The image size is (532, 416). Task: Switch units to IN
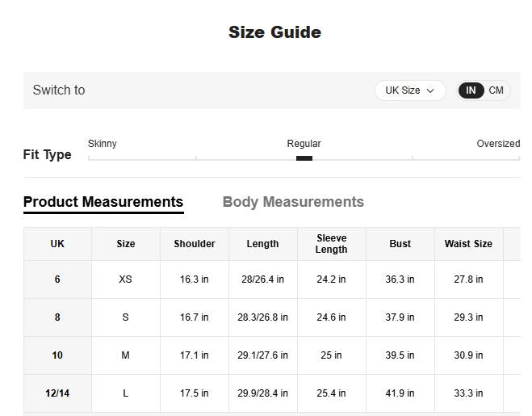471,90
